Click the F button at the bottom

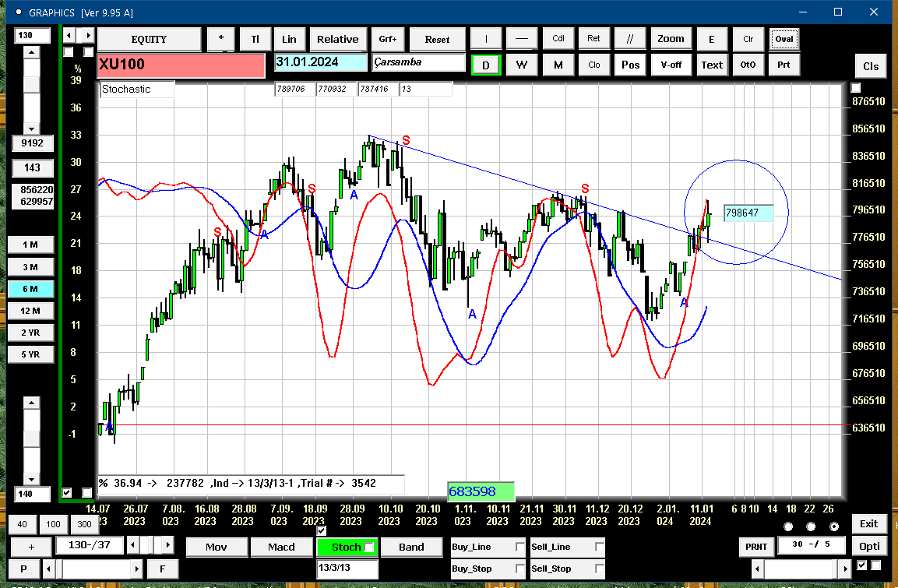(163, 569)
